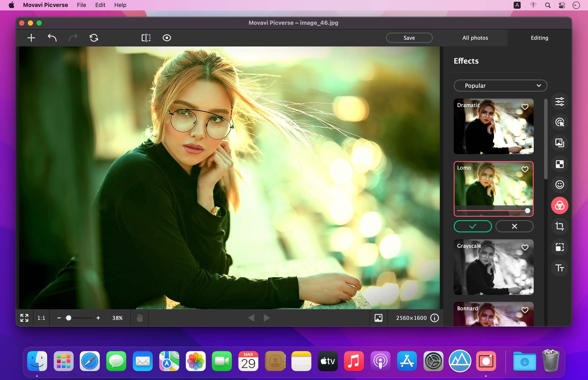588x380 pixels.
Task: Set zoom to 1:1 actual size
Action: 41,318
